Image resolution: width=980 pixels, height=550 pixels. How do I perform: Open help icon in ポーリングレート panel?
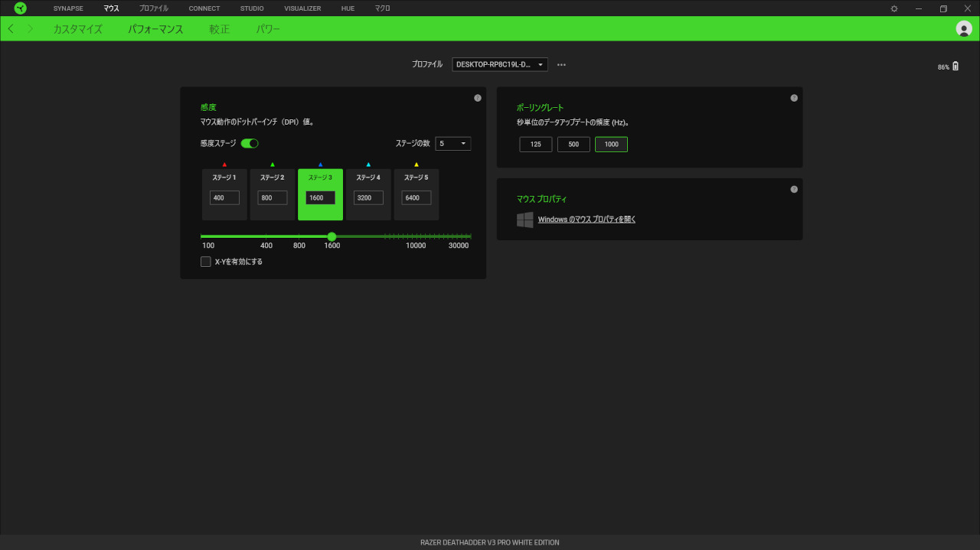point(794,98)
